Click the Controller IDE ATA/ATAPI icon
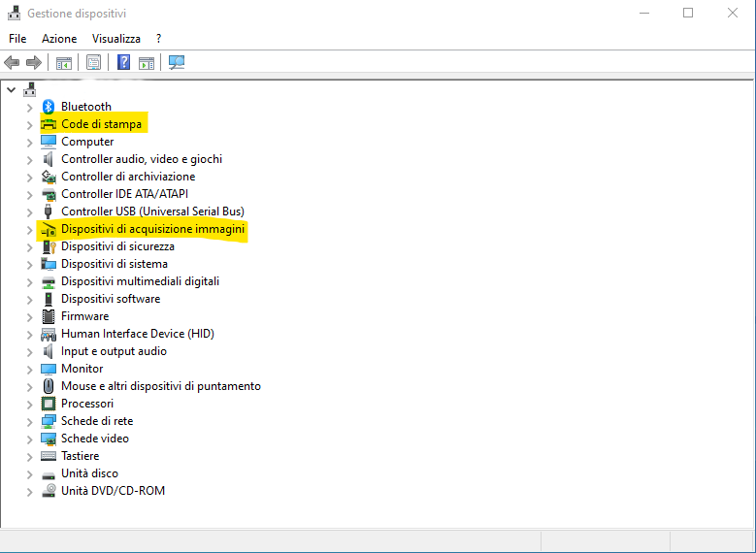The width and height of the screenshot is (756, 553). click(x=49, y=194)
